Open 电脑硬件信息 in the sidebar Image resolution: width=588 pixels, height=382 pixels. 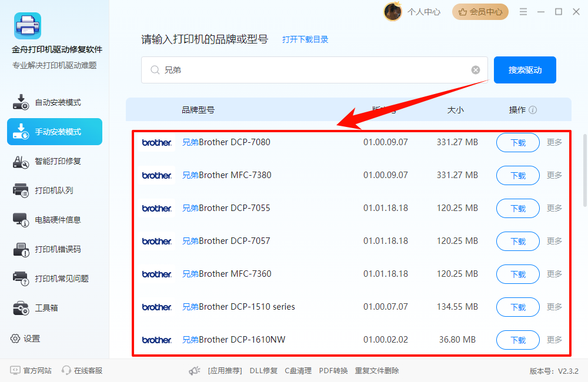55,220
